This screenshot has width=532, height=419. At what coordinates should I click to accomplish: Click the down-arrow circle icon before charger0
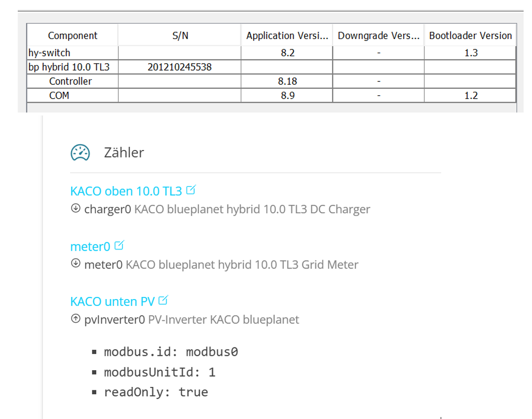(76, 208)
